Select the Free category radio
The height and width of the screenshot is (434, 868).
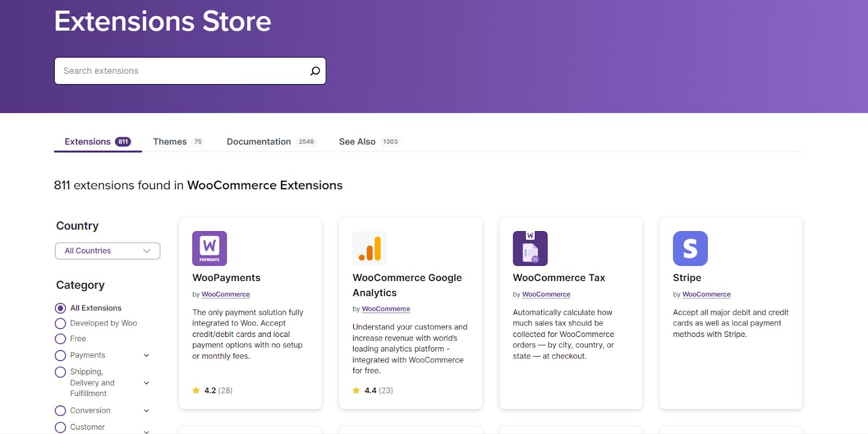click(60, 339)
